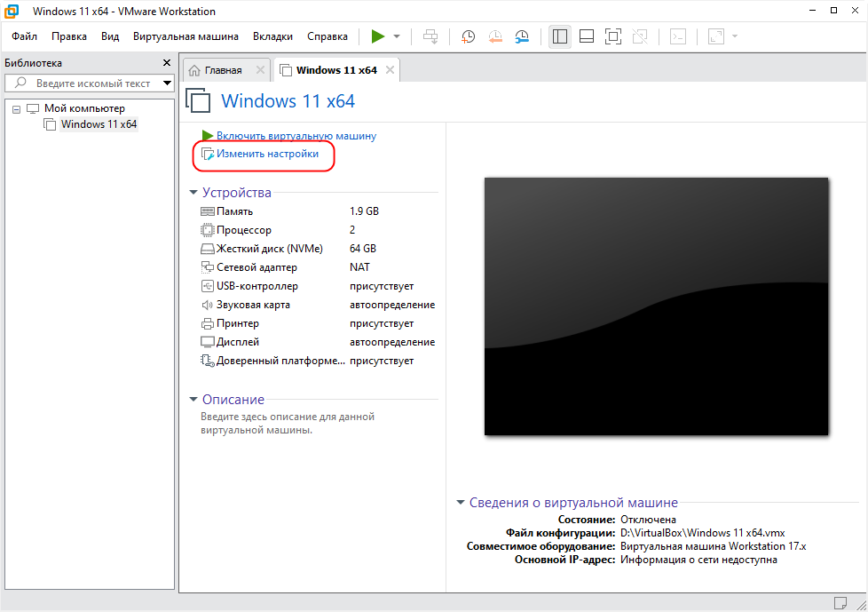This screenshot has height=612, width=868.
Task: Select Windows 11 x64 in library tree
Action: coord(99,124)
